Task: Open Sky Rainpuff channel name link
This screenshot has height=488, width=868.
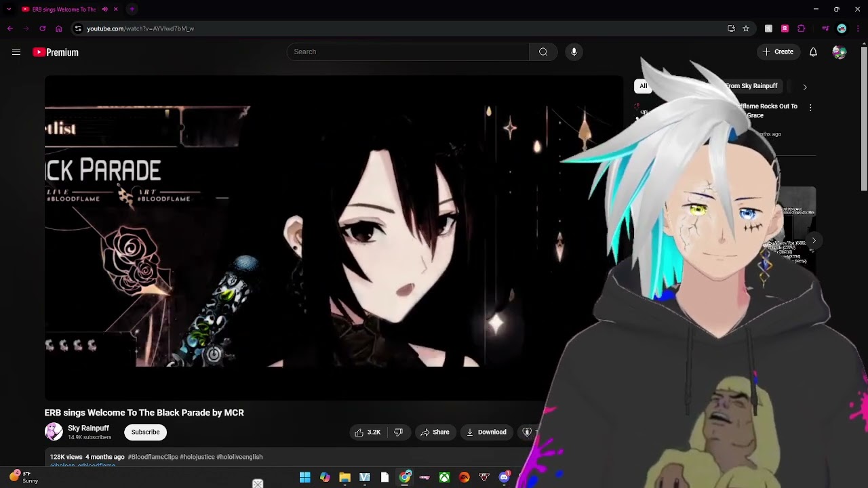Action: coord(88,428)
